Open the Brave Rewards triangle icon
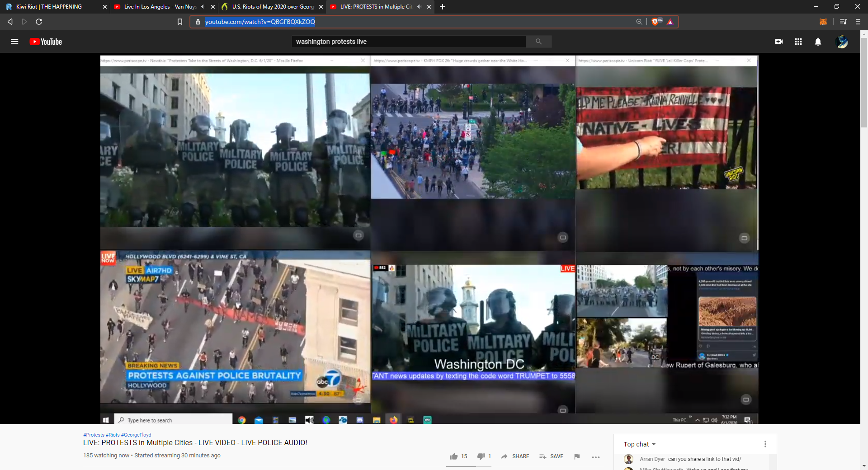Viewport: 868px width, 470px height. tap(670, 22)
